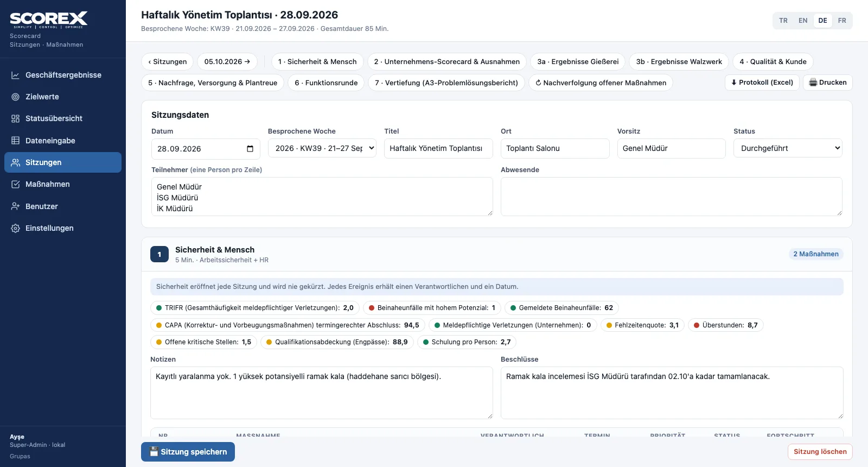868x467 pixels.
Task: Click the Benutzer person icon
Action: coord(16,206)
